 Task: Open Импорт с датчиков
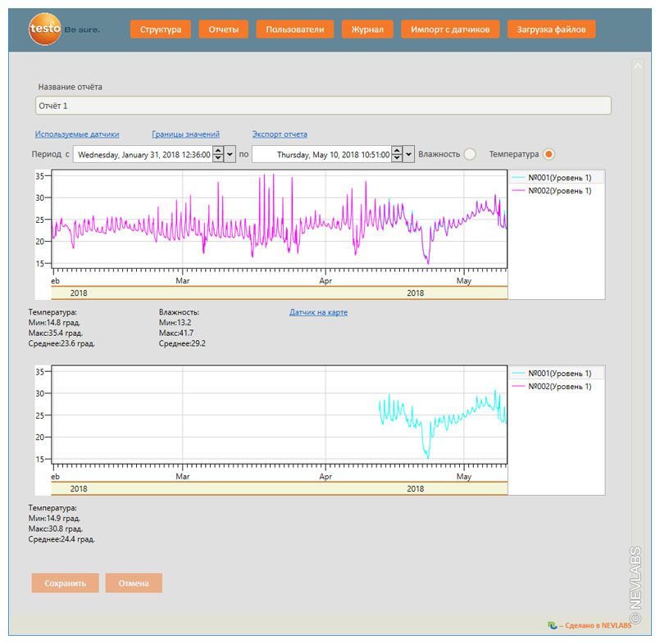[x=450, y=29]
